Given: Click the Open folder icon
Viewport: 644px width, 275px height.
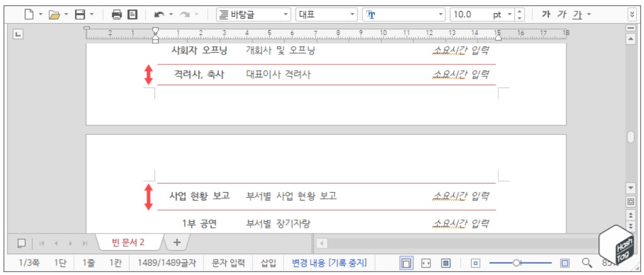Looking at the screenshot, I should pyautogui.click(x=54, y=15).
